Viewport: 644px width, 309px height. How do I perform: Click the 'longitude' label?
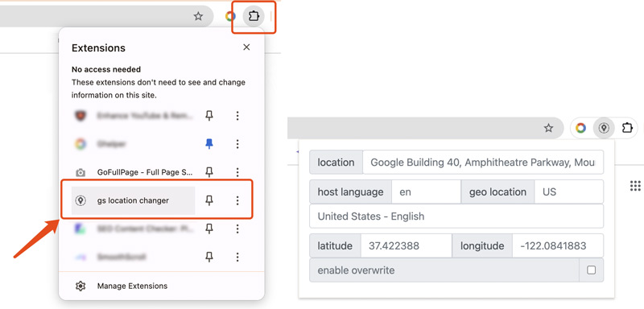tap(482, 245)
